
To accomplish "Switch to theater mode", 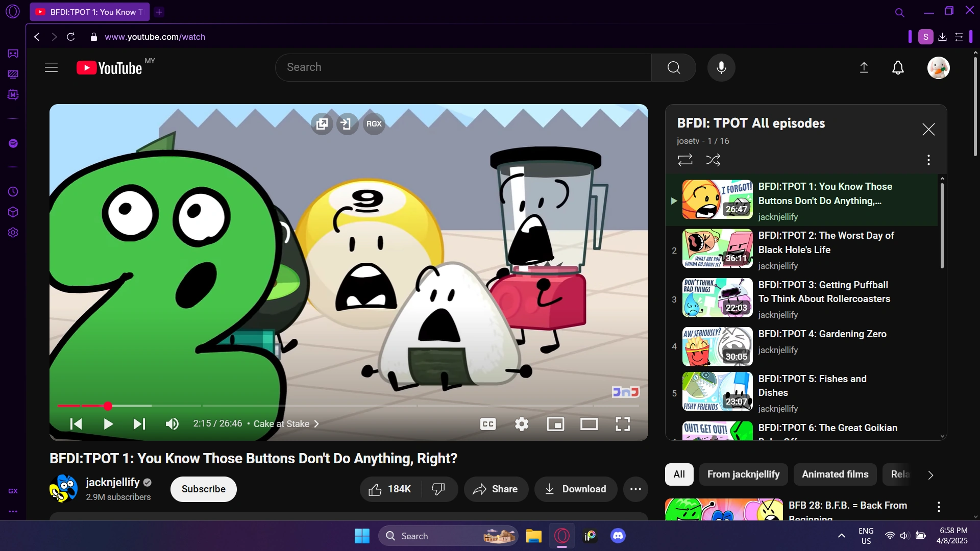I will pyautogui.click(x=589, y=424).
